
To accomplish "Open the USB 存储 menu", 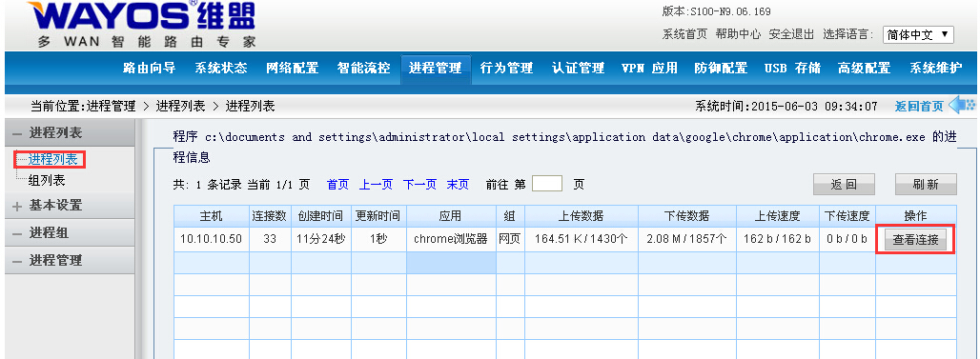I will click(792, 68).
